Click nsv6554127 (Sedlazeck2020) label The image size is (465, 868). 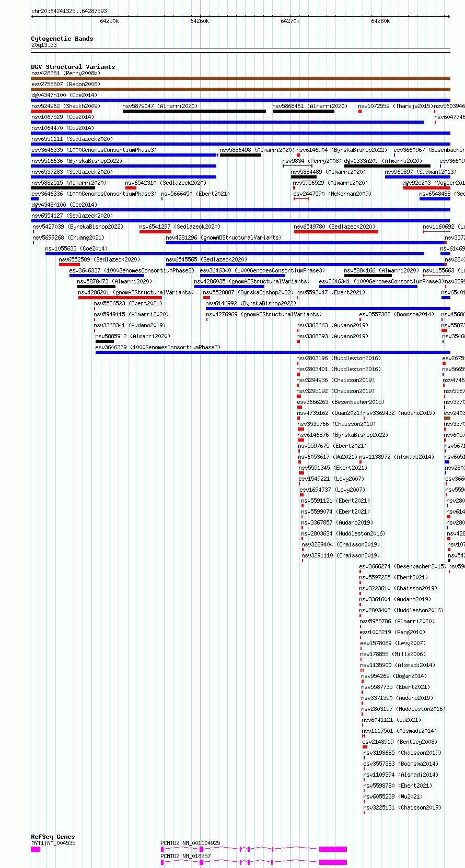(72, 216)
